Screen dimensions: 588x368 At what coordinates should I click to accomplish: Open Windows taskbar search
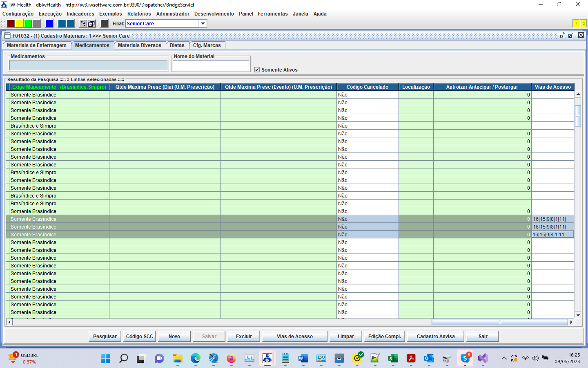pos(123,358)
